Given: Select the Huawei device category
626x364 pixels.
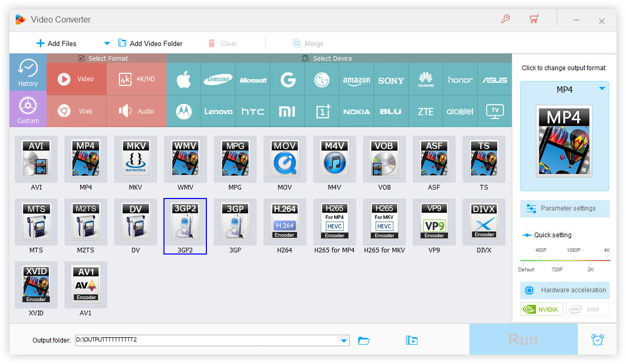Looking at the screenshot, I should 425,79.
